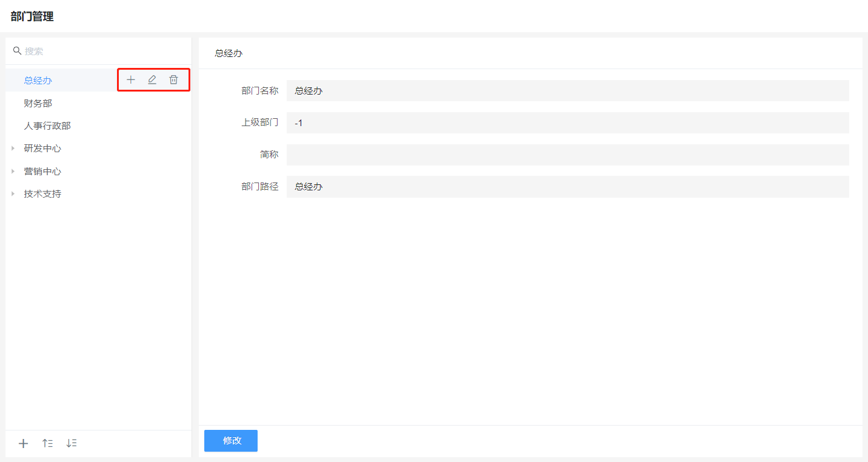Click the 部门路径 field
This screenshot has height=462, width=868.
coord(567,187)
